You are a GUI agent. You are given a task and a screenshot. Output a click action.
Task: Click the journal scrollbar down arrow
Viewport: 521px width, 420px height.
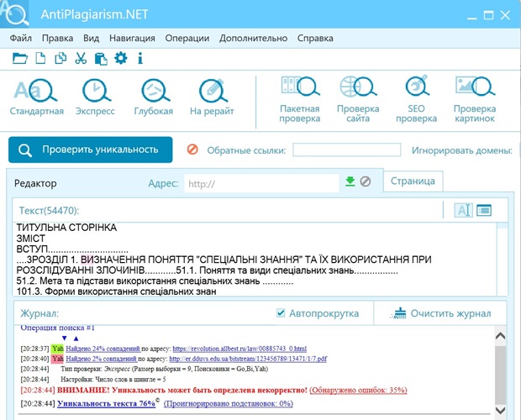coord(500,411)
